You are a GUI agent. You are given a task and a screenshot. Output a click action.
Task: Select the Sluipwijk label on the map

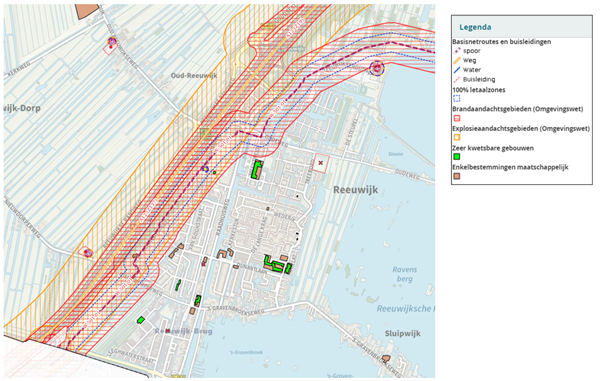click(402, 334)
